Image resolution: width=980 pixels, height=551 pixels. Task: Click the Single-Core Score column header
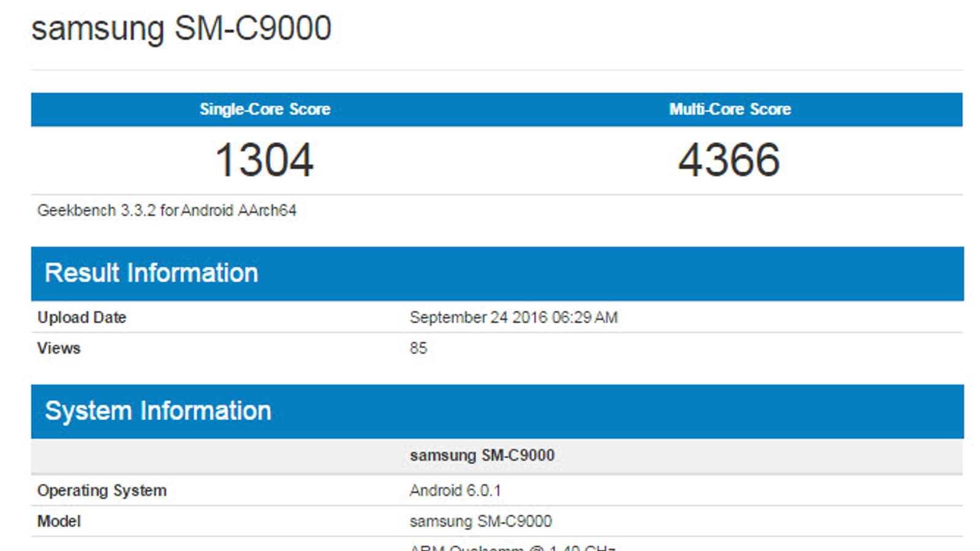(265, 110)
